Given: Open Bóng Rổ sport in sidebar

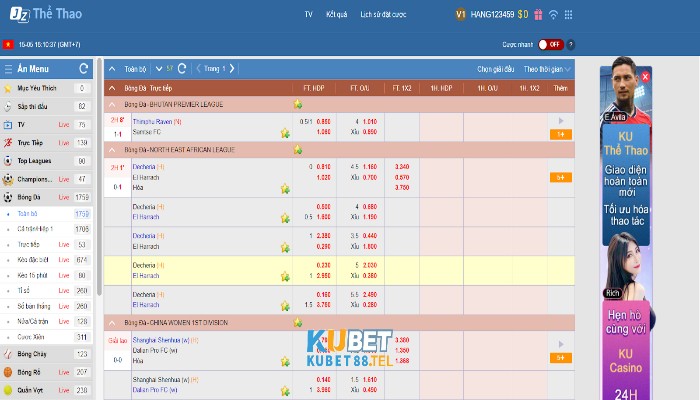Looking at the screenshot, I should [x=46, y=372].
